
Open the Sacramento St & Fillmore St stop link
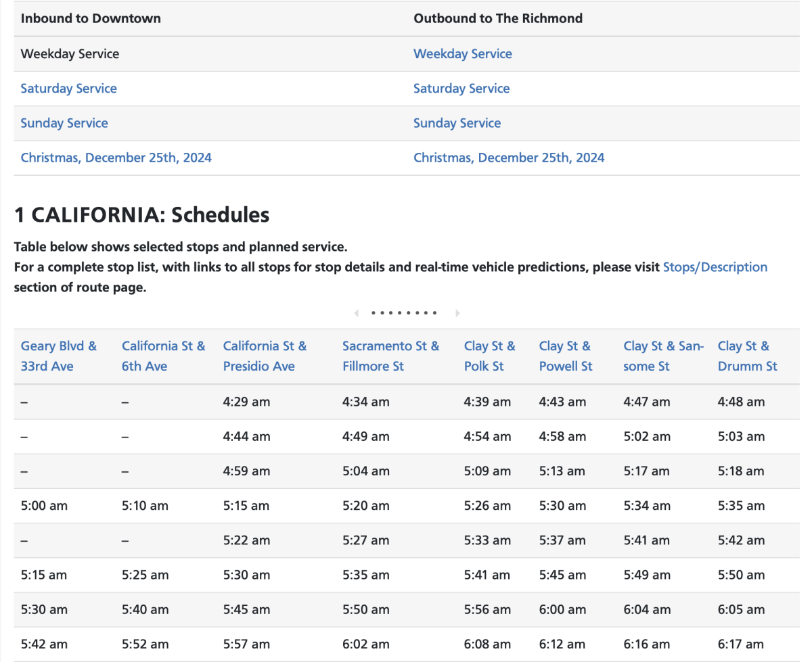[391, 356]
